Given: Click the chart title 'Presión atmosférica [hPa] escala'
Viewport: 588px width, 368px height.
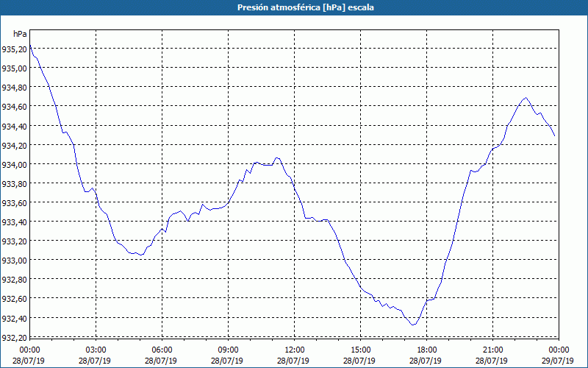Looking at the screenshot, I should pos(306,7).
